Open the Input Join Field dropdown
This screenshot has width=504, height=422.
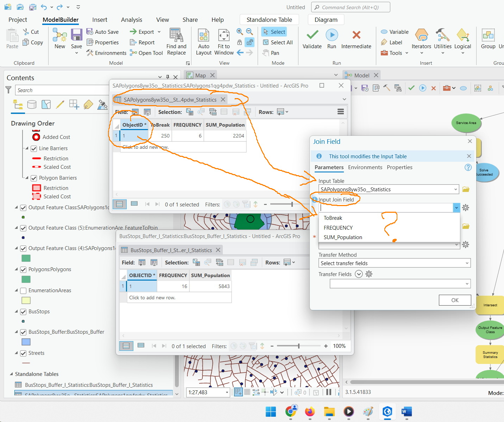click(x=456, y=207)
